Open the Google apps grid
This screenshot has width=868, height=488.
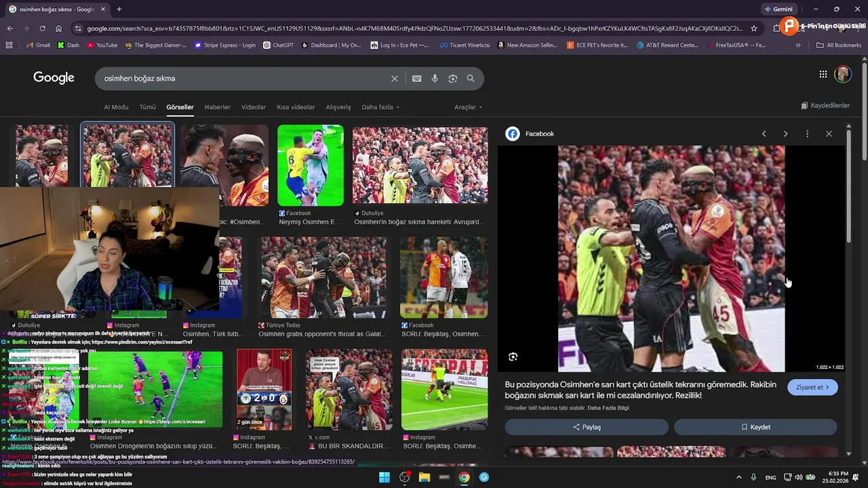(823, 75)
